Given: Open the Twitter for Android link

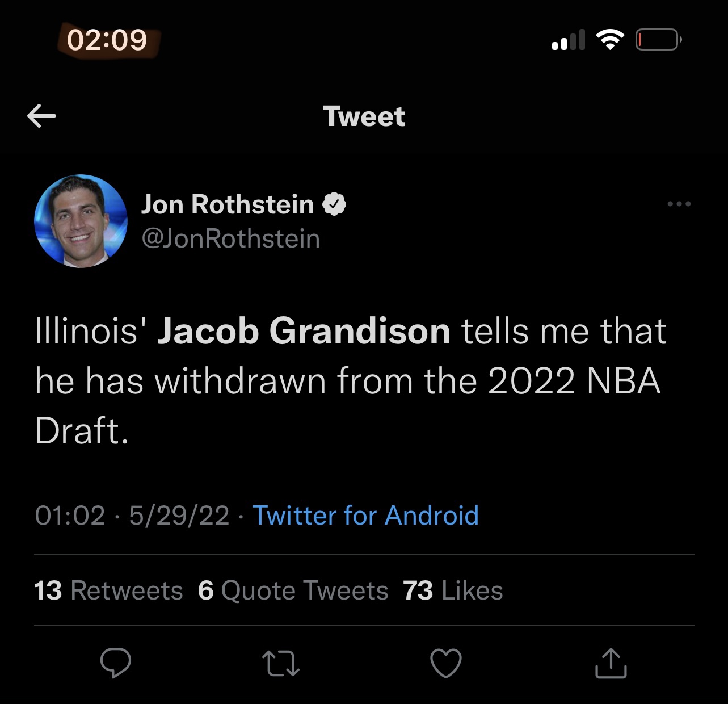Looking at the screenshot, I should 365,516.
